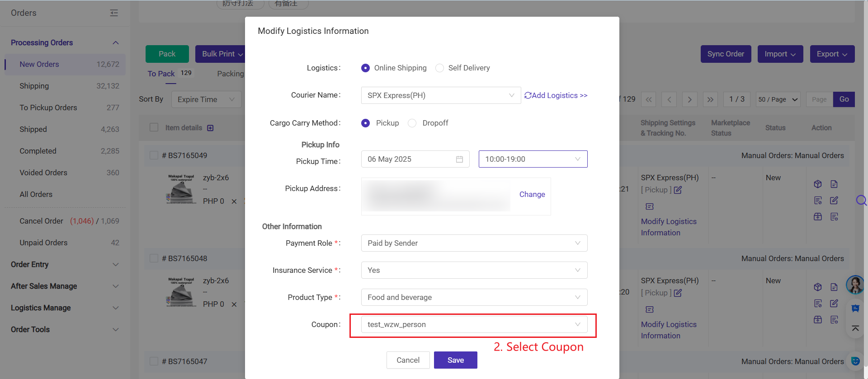Select the Self Delivery radio button

click(x=439, y=68)
